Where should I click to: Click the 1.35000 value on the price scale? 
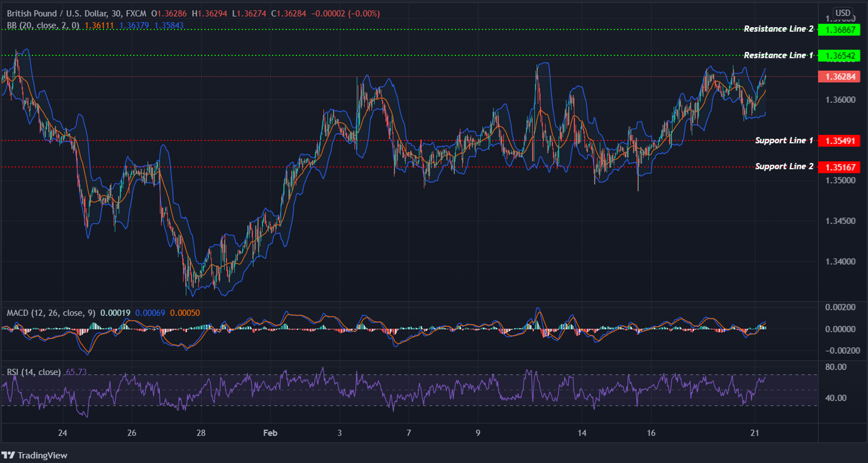click(x=841, y=180)
